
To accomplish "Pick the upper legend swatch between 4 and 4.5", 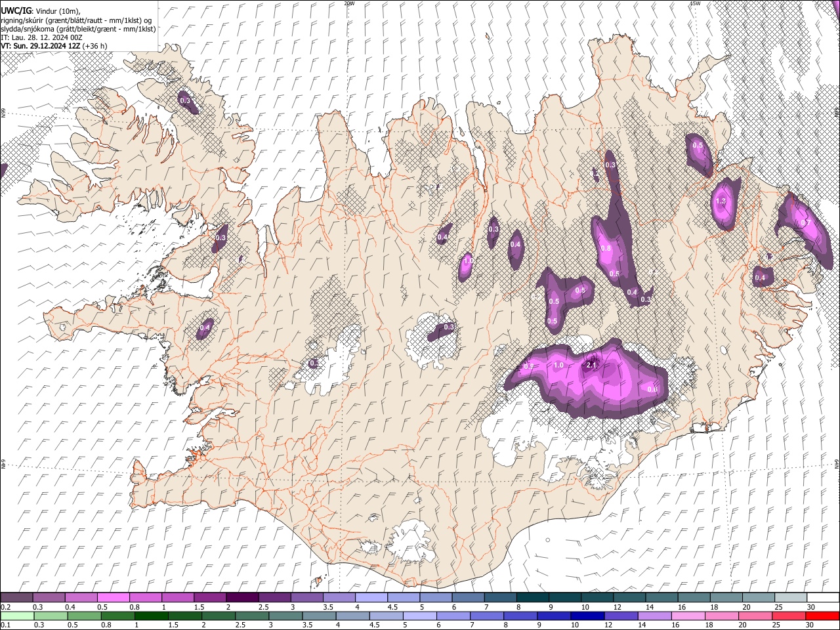I will pos(371,597).
